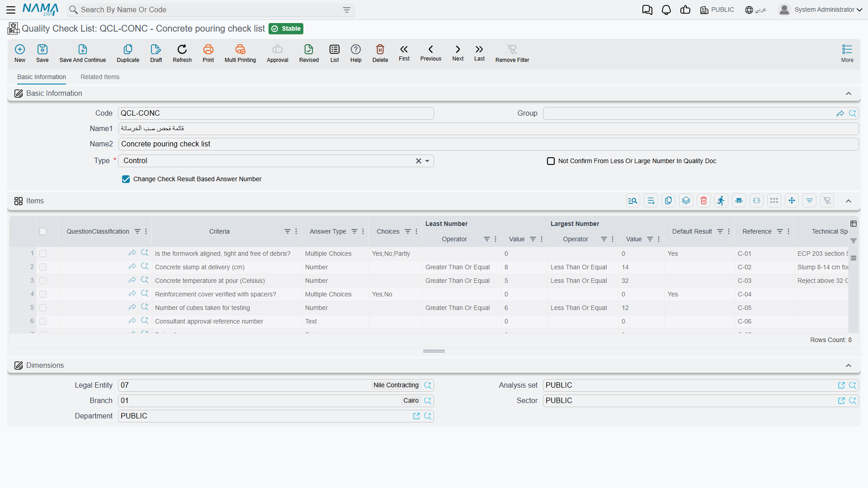
Task: Select row 2 checkbox for concrete slump
Action: (x=43, y=267)
